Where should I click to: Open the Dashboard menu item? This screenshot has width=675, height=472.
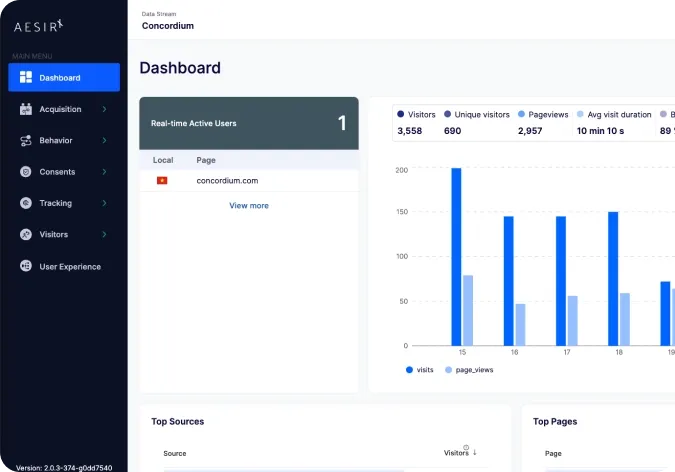click(x=64, y=78)
